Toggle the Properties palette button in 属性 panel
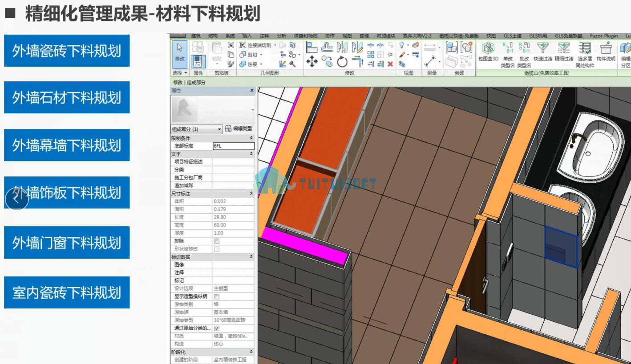 point(198,61)
